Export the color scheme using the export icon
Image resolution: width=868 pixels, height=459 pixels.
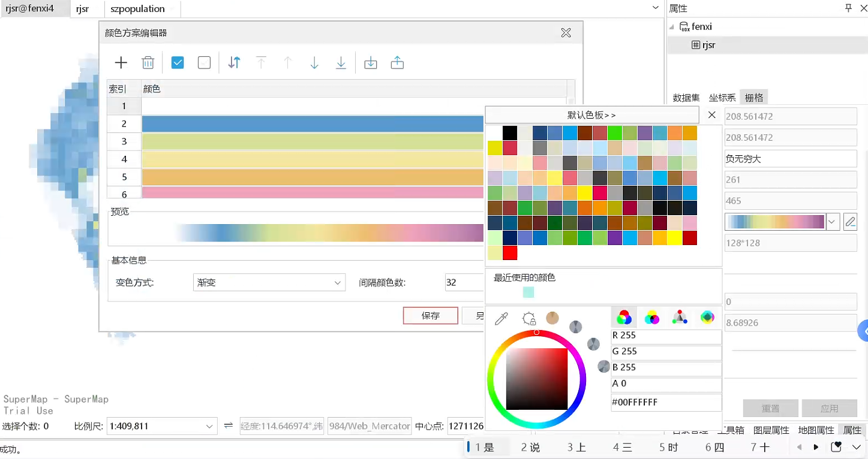coord(397,63)
